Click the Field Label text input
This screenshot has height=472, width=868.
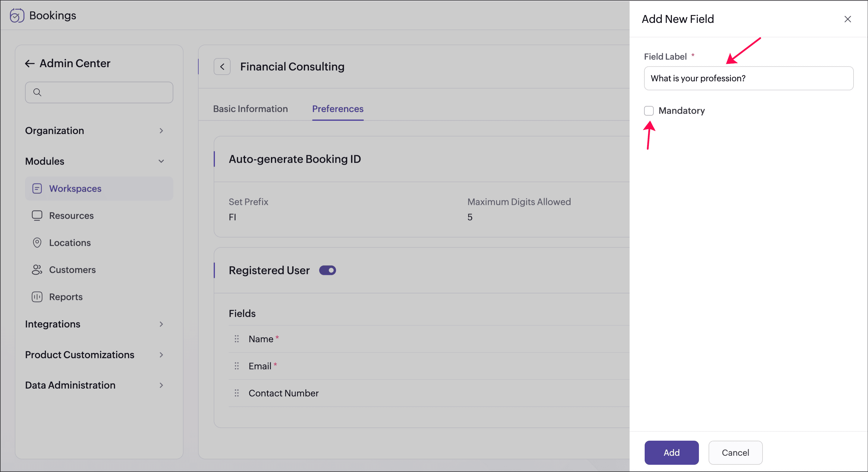pos(748,78)
